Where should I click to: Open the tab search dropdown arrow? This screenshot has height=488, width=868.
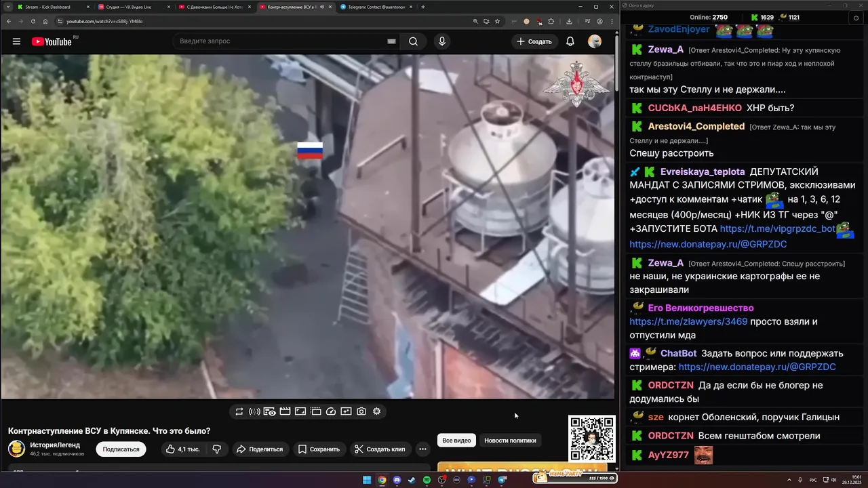pos(7,7)
